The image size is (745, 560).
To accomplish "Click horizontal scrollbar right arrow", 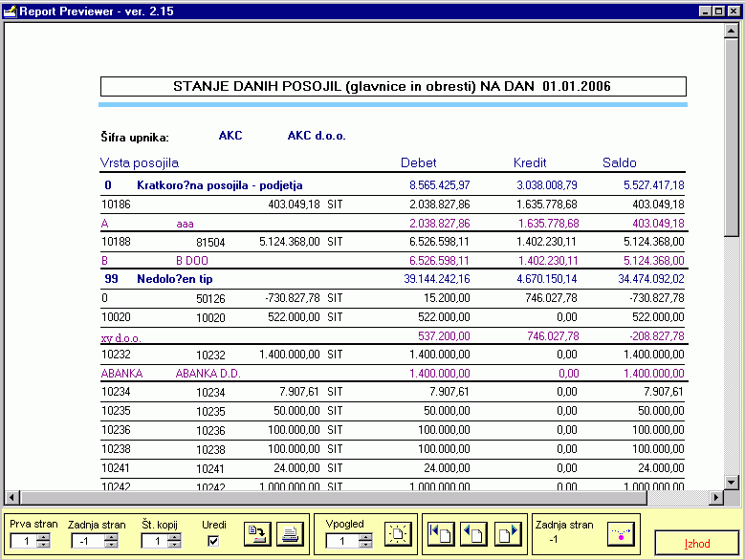I will [x=716, y=498].
